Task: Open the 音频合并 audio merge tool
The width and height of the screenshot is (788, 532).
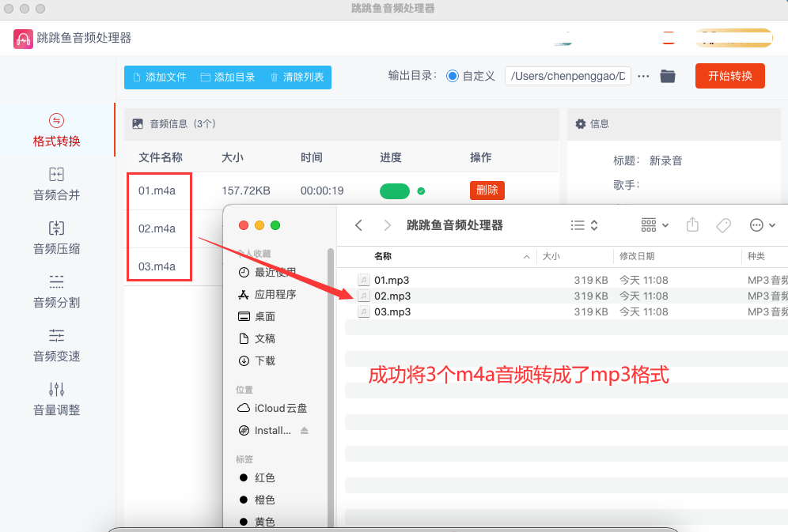Action: coord(56,184)
